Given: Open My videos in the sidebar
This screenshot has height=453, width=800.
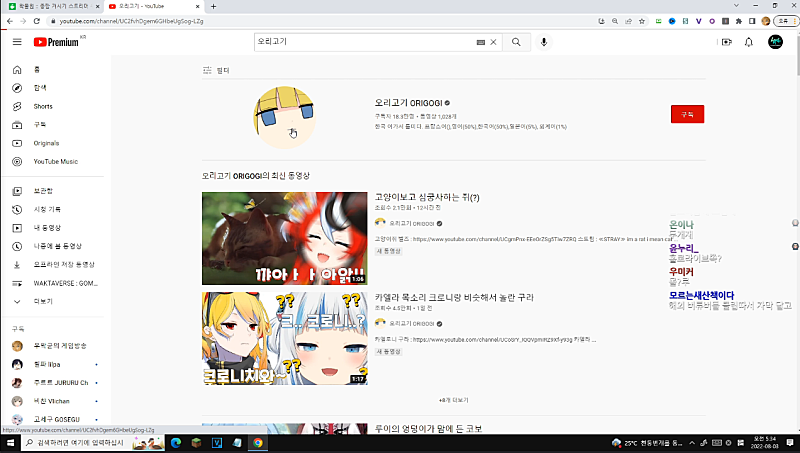Looking at the screenshot, I should click(53, 228).
